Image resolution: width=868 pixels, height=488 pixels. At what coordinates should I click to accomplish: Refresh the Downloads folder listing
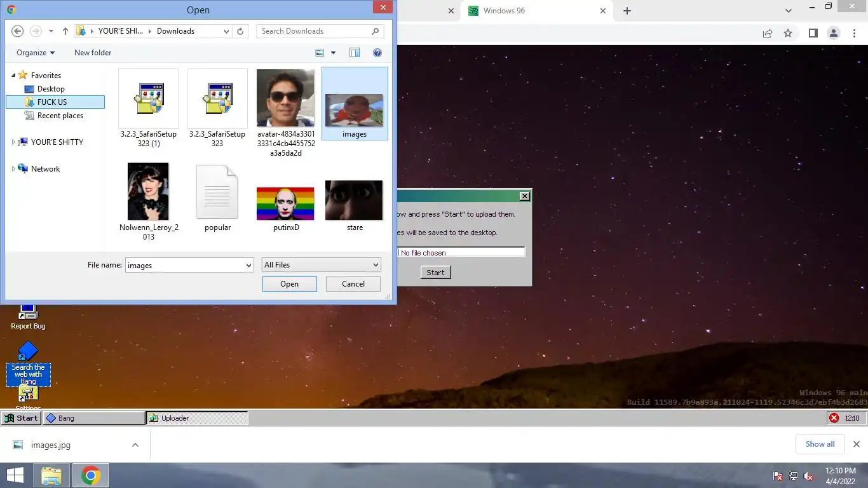(x=240, y=31)
